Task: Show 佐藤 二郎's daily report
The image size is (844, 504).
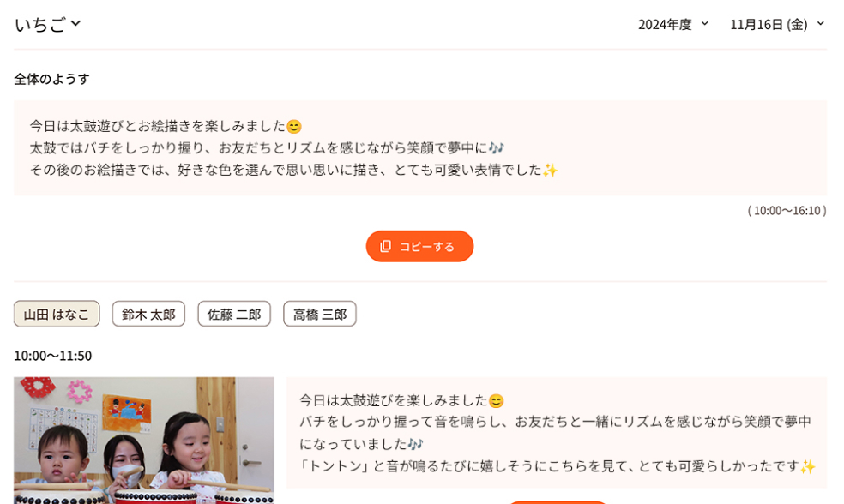Action: click(234, 314)
